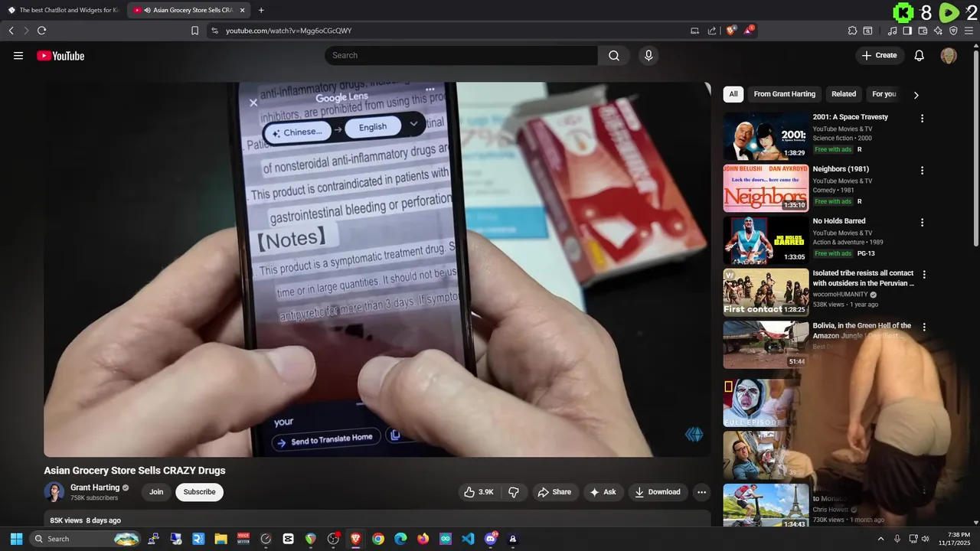Open the Isolated tribe First contact thumbnail
The width and height of the screenshot is (980, 551).
[766, 292]
